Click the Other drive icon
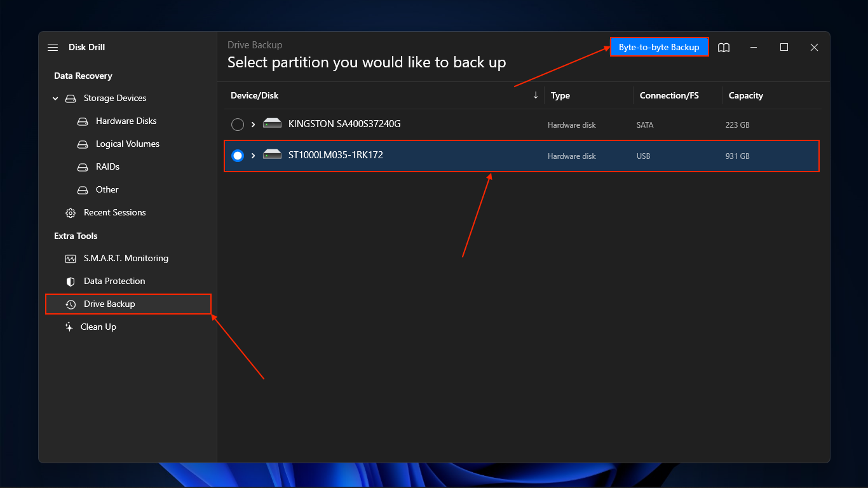 click(83, 190)
